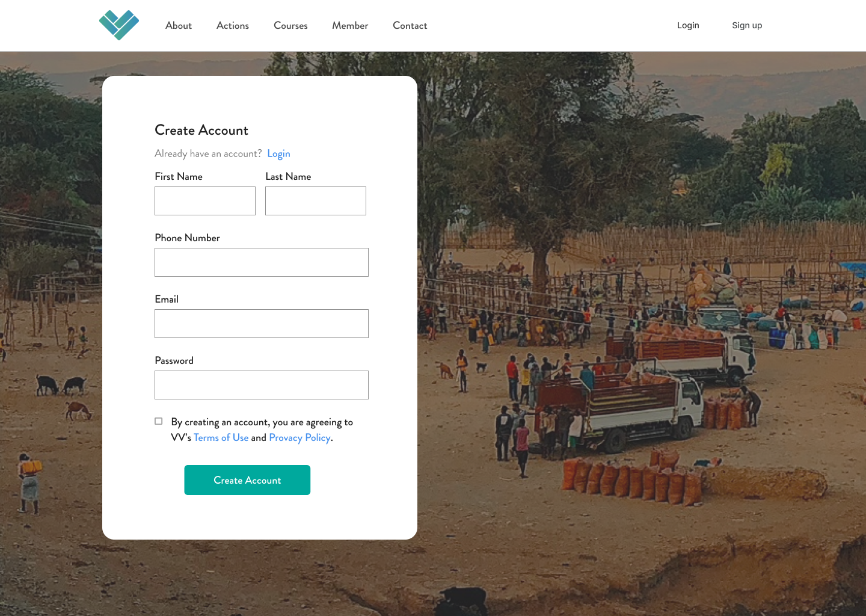This screenshot has height=616, width=866.
Task: Click the Phone Number field label
Action: 187,238
